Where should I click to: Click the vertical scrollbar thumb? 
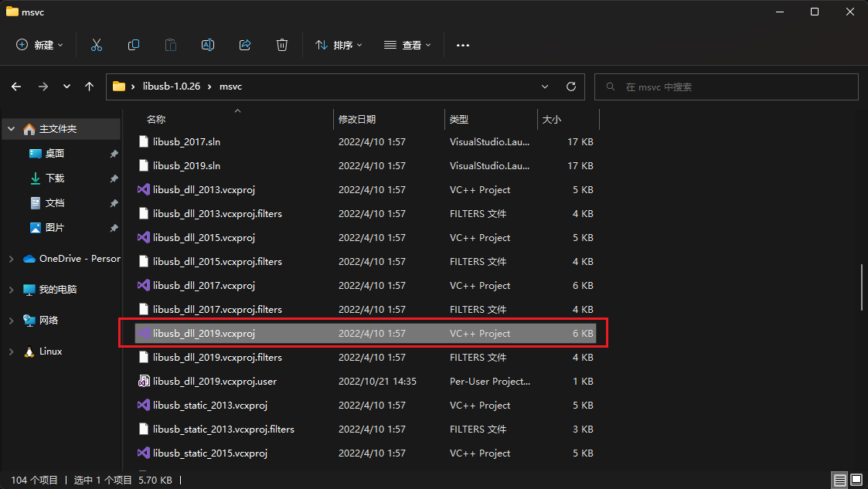tap(862, 287)
